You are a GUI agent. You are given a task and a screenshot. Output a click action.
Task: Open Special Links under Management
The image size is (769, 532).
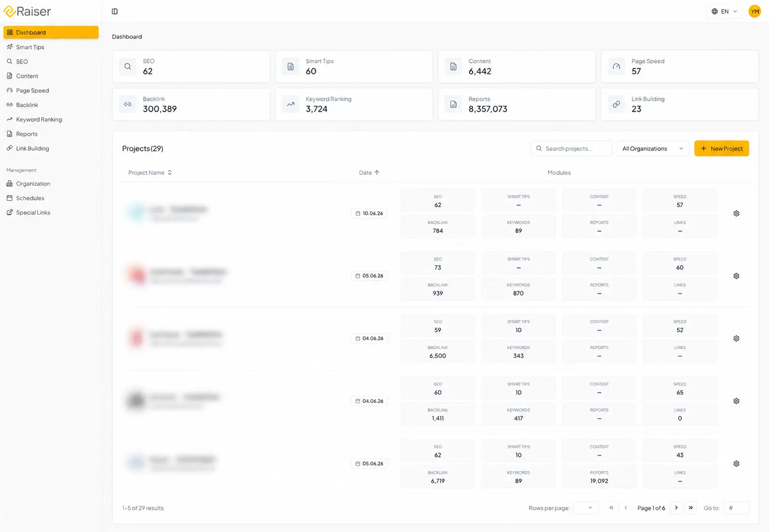point(51,213)
